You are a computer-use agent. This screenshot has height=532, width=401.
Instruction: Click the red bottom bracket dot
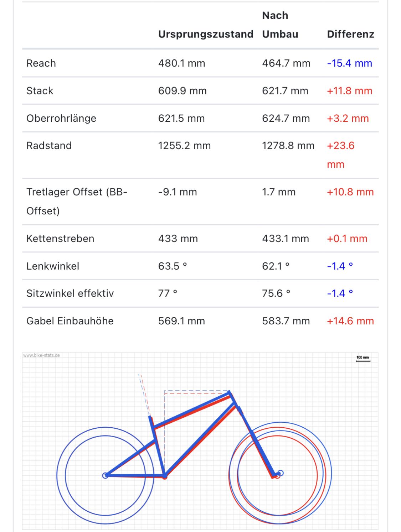[165, 477]
